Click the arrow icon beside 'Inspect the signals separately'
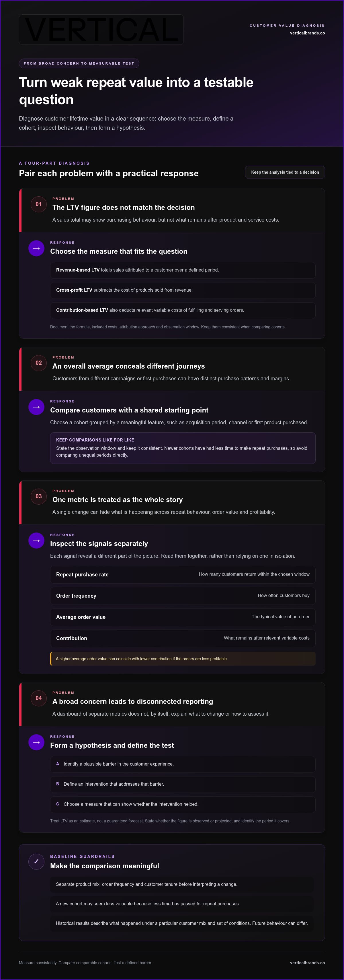 36,541
